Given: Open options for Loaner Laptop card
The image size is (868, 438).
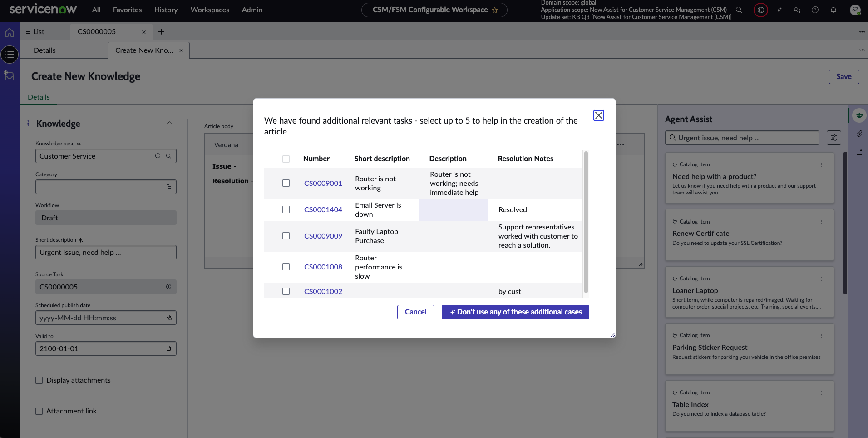Looking at the screenshot, I should coord(822,279).
